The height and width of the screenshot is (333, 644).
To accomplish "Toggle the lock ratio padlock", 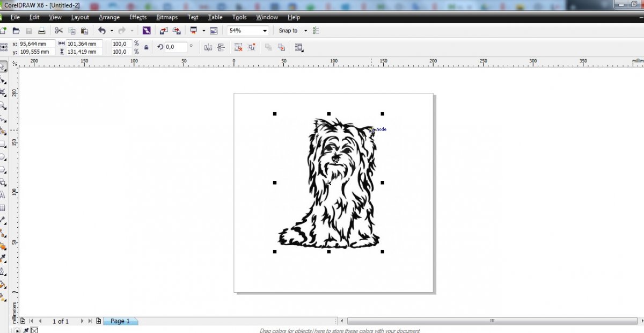I will tap(147, 48).
